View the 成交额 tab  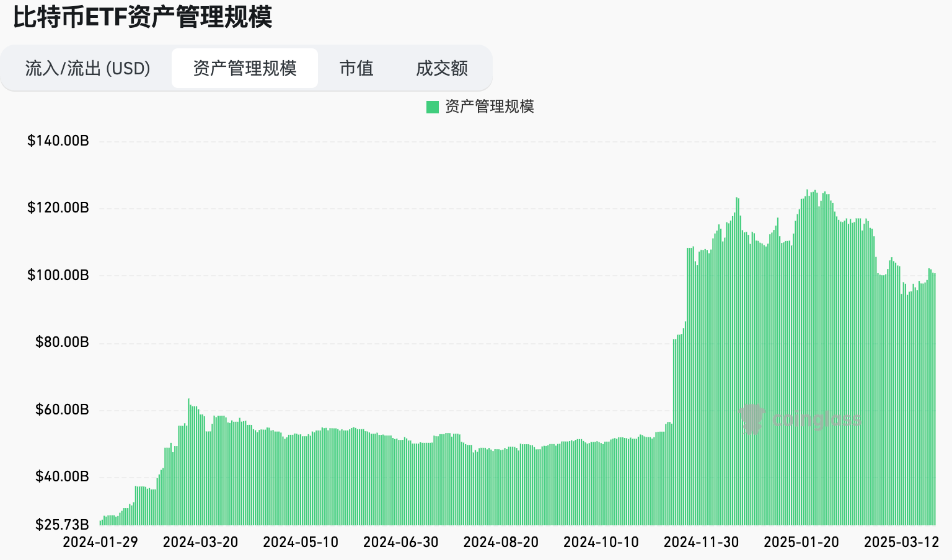(443, 68)
